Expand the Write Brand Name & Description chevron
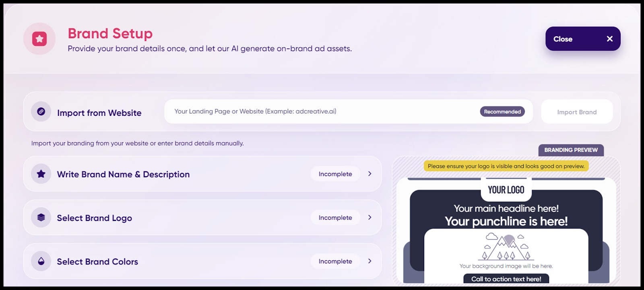This screenshot has height=290, width=644. (369, 174)
